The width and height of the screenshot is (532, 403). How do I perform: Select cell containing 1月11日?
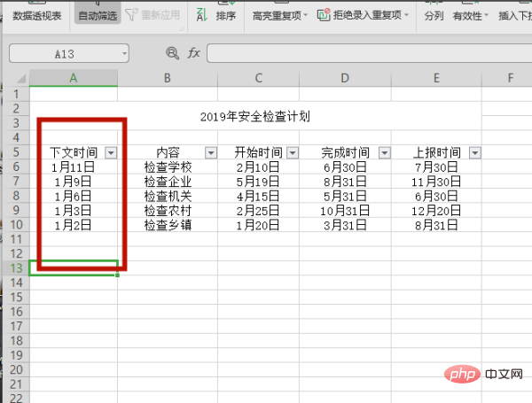[x=74, y=167]
